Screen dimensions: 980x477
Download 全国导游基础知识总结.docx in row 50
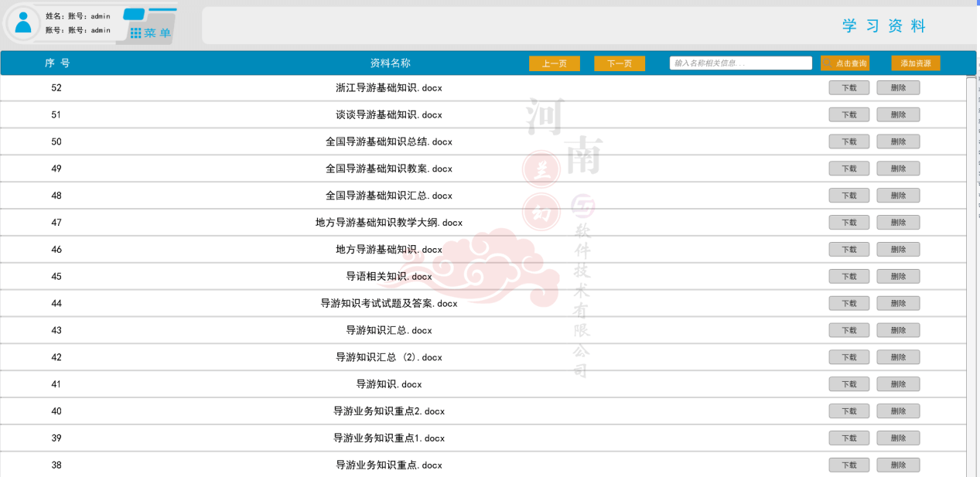[849, 141]
